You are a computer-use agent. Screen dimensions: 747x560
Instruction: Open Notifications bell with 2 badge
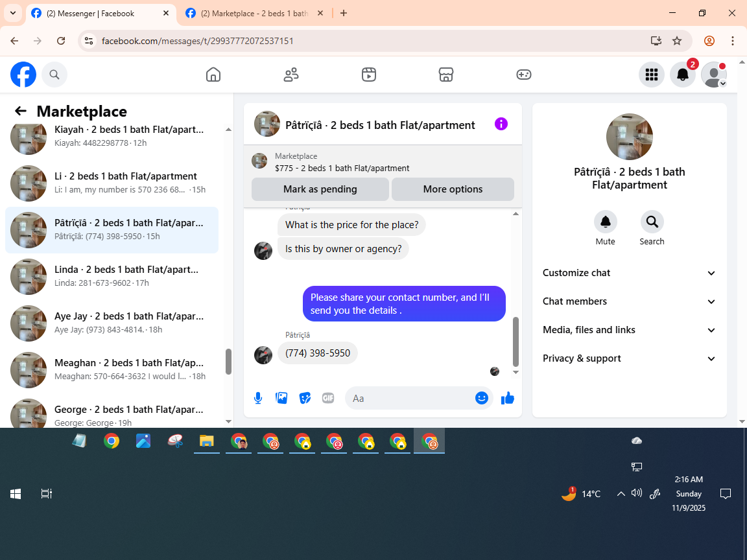(x=683, y=75)
